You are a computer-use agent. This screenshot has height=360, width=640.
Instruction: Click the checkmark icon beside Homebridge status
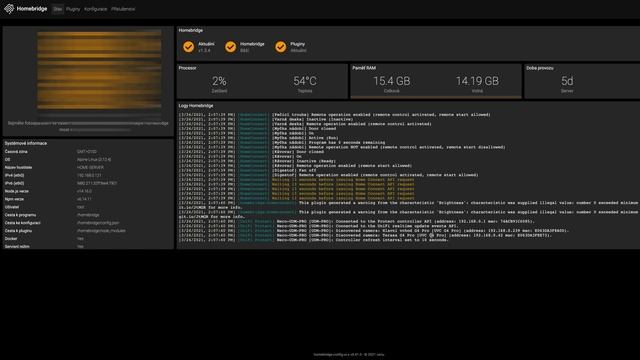click(x=231, y=47)
